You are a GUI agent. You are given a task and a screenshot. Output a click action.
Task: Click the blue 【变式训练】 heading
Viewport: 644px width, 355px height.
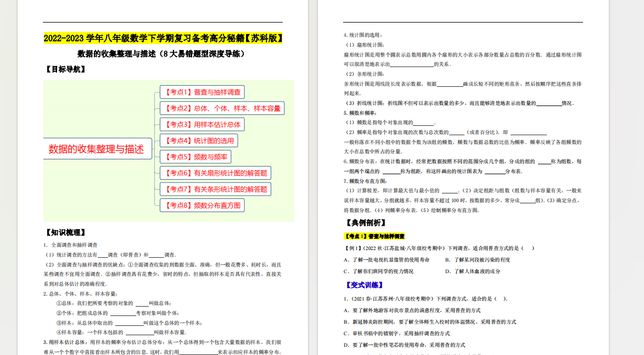365,285
